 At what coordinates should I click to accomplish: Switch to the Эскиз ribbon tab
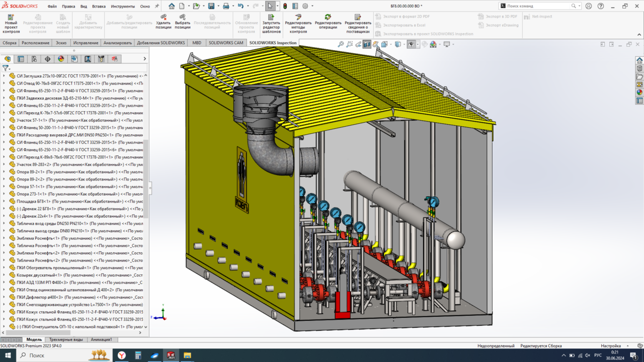tap(61, 43)
